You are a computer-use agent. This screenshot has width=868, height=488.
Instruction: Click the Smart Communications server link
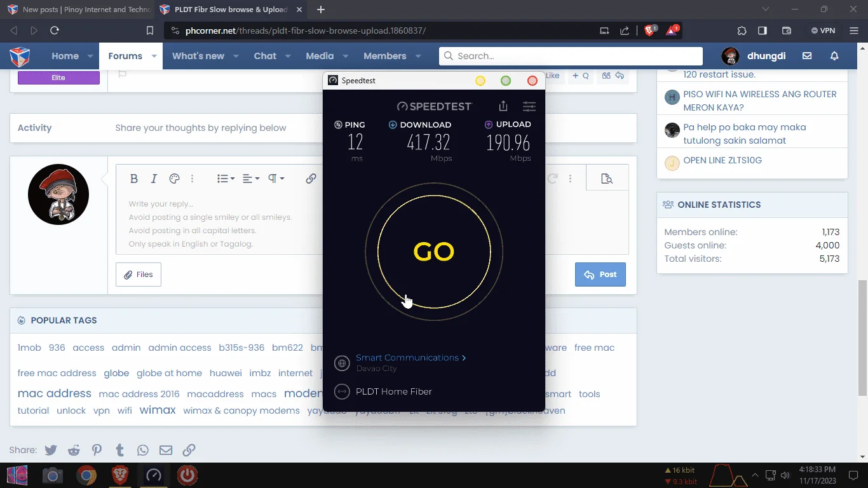coord(410,358)
